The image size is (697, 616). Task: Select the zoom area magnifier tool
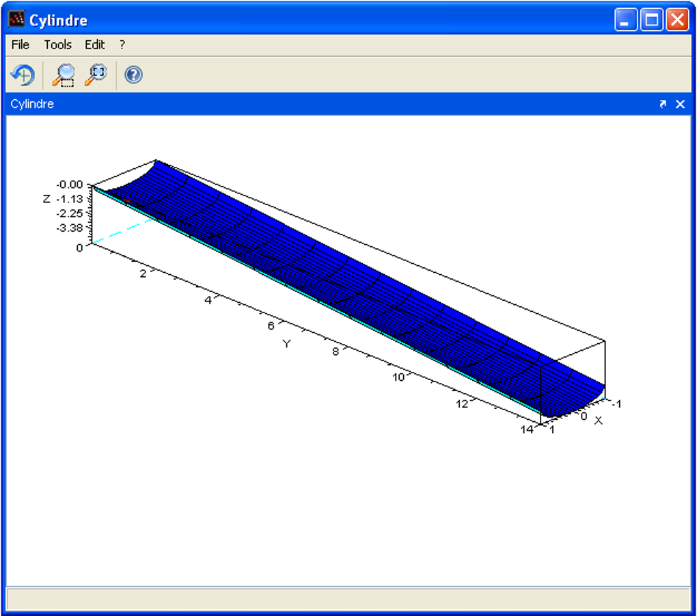(x=64, y=75)
